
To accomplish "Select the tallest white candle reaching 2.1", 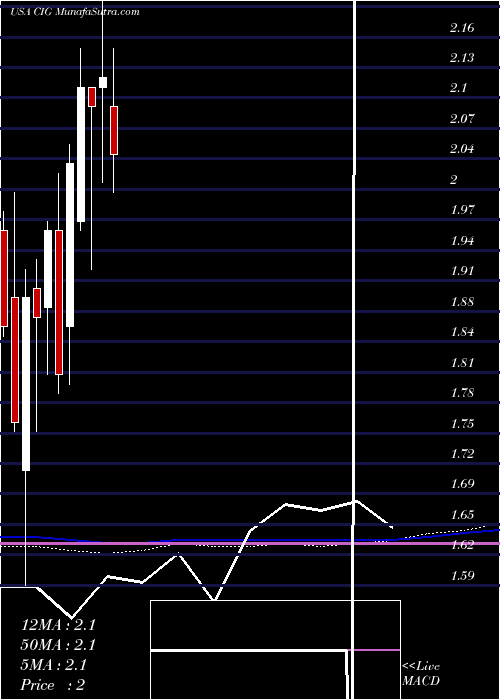I will (x=81, y=154).
